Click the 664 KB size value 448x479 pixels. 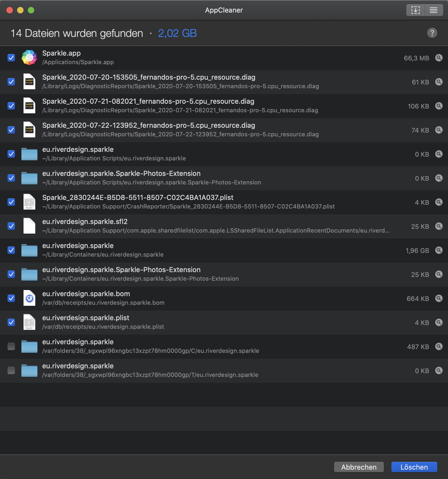pos(418,299)
